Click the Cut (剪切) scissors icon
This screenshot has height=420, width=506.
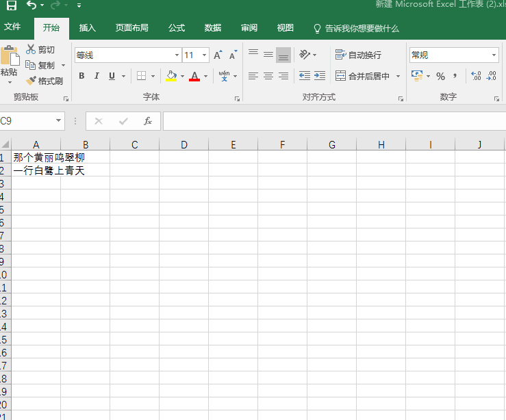[40, 49]
